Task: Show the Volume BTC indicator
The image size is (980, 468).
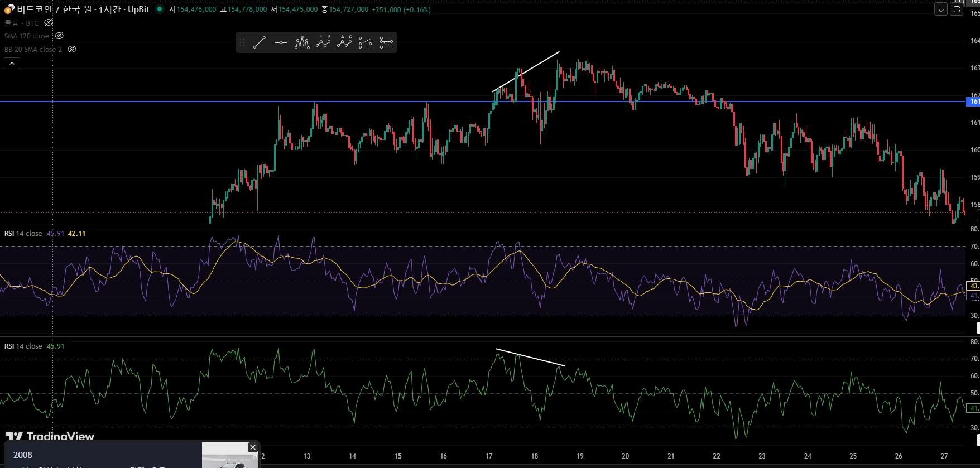Action: (x=49, y=23)
